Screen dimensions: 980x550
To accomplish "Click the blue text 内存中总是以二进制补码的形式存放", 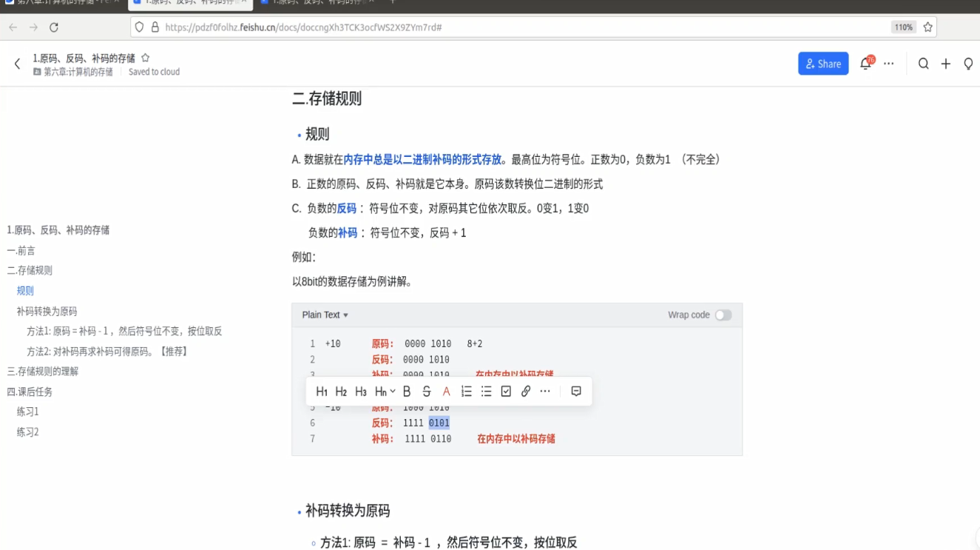I will click(422, 159).
